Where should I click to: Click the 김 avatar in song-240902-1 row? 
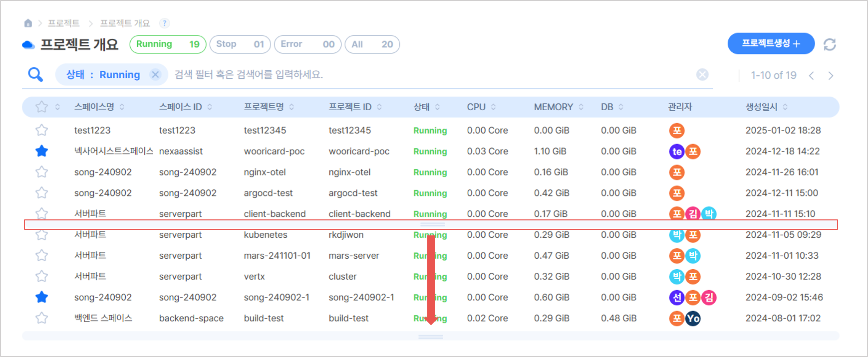click(709, 298)
